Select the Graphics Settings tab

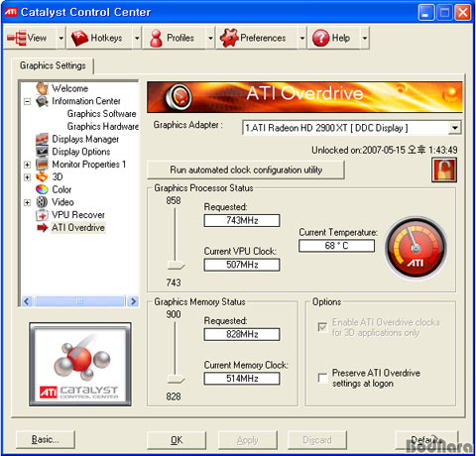pyautogui.click(x=53, y=65)
